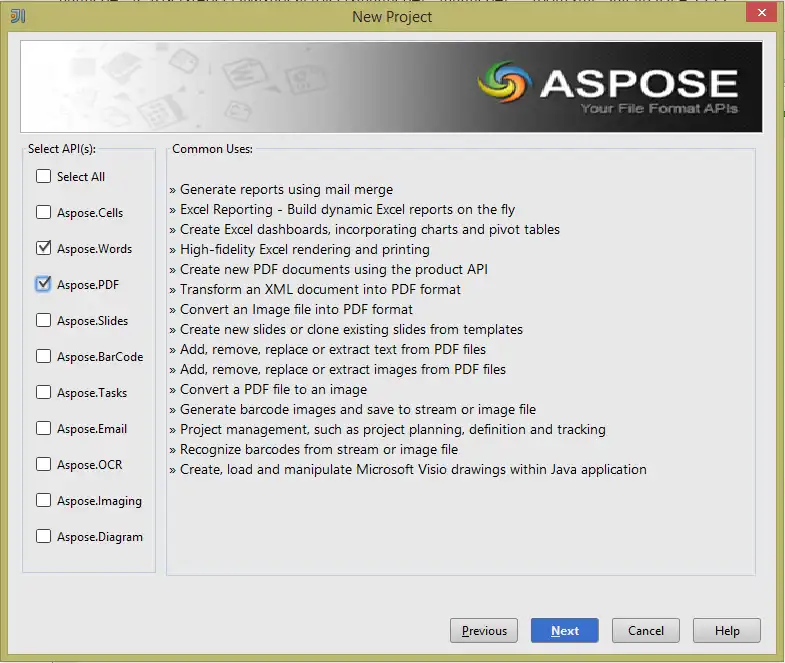Tick the Aspose.BarCode checkbox
The width and height of the screenshot is (785, 663).
44,357
